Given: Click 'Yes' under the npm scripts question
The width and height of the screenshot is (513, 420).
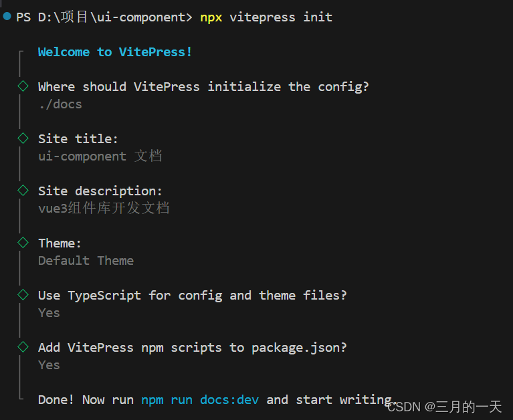Looking at the screenshot, I should pos(49,365).
